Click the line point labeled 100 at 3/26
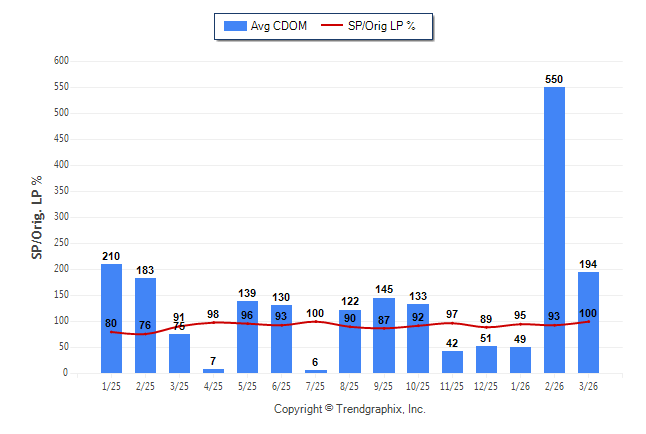The image size is (646, 434). pos(588,321)
